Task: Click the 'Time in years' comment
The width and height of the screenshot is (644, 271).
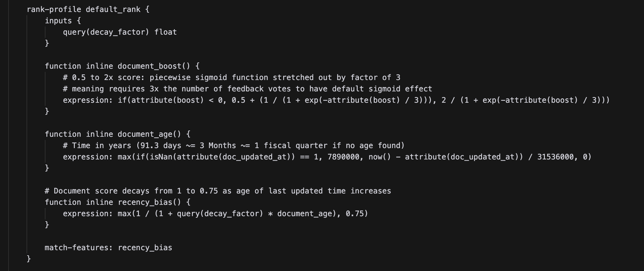Action: 234,146
